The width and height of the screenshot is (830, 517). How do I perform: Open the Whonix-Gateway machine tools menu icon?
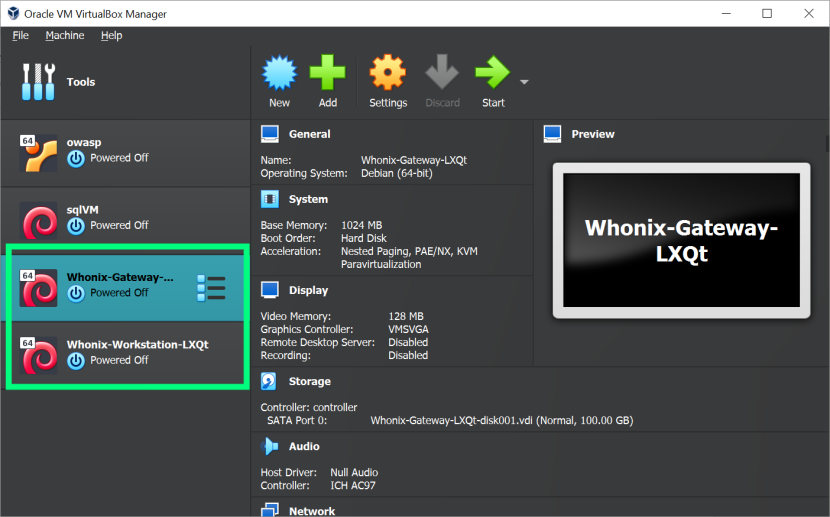[x=211, y=288]
